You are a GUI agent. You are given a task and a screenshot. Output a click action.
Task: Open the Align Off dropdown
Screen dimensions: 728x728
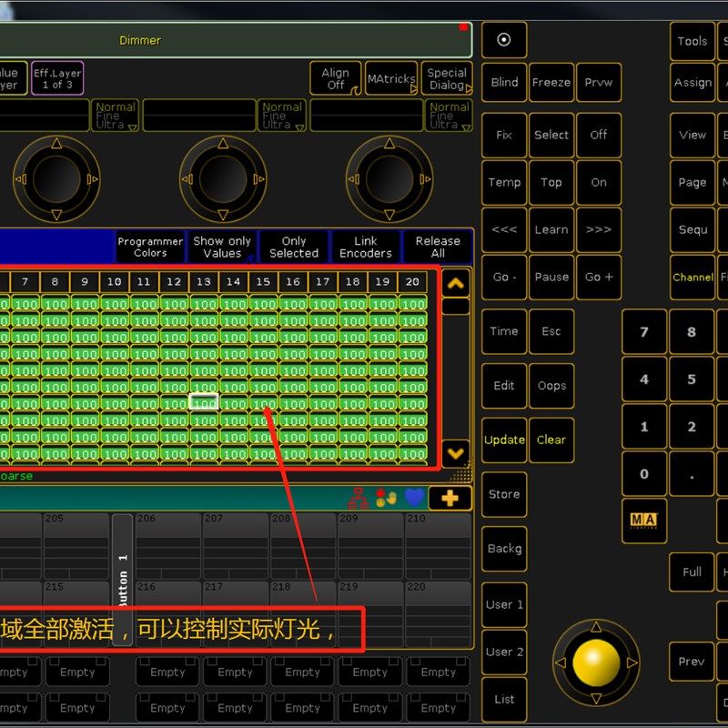pos(335,78)
